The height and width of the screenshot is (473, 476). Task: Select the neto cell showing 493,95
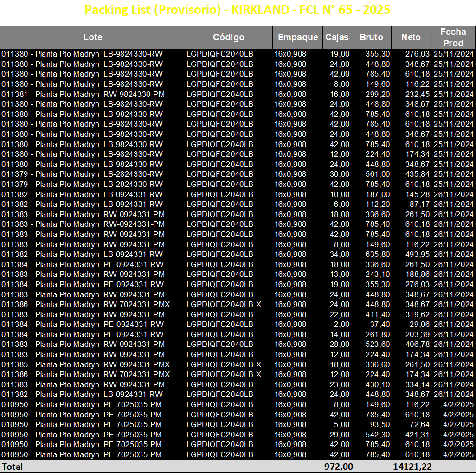418,254
